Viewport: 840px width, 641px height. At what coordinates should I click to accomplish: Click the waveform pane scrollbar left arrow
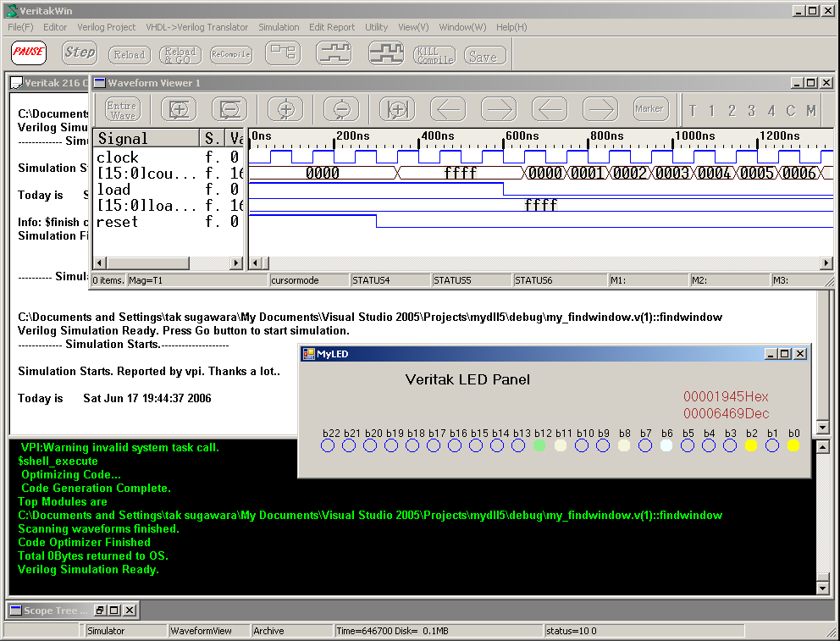point(256,263)
